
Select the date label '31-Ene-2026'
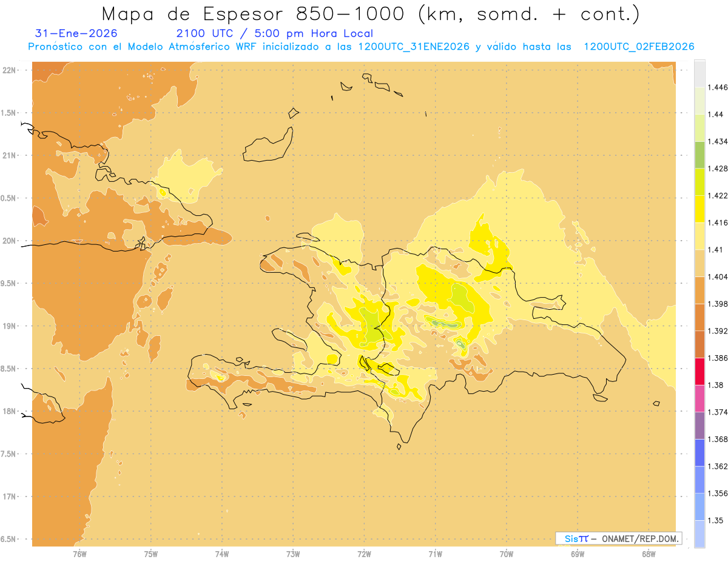point(76,33)
